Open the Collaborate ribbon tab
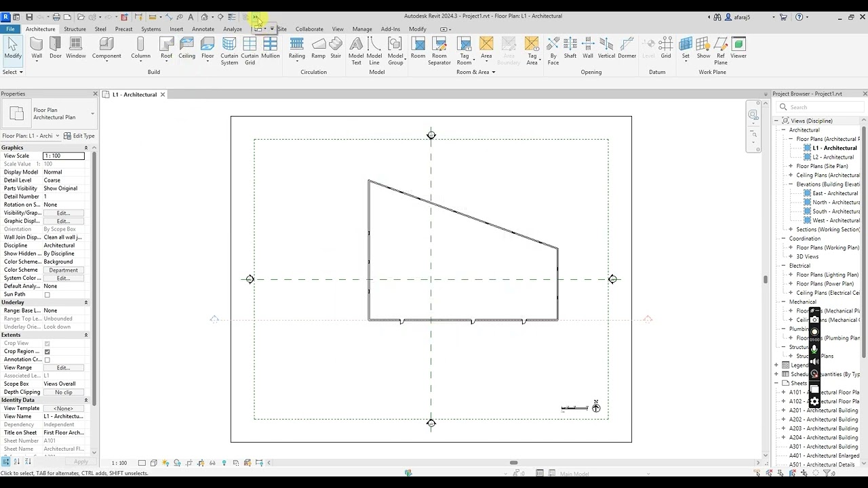The height and width of the screenshot is (488, 868). coord(309,29)
